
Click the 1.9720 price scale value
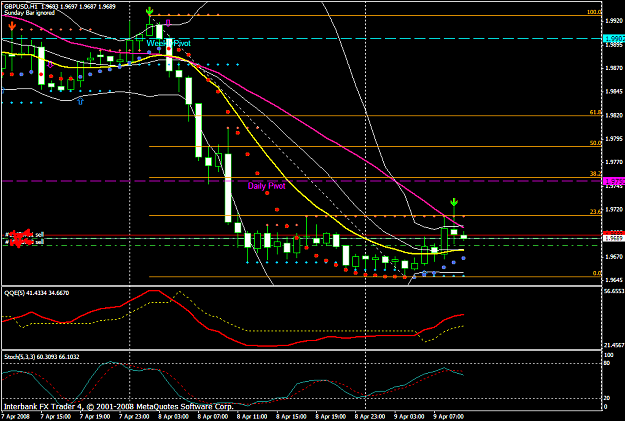tap(614, 209)
